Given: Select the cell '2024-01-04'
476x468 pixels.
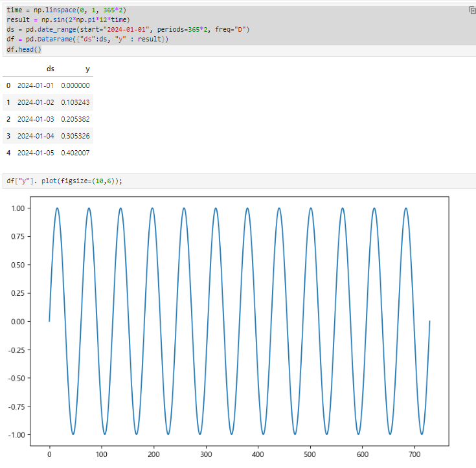Looking at the screenshot, I should [x=36, y=136].
